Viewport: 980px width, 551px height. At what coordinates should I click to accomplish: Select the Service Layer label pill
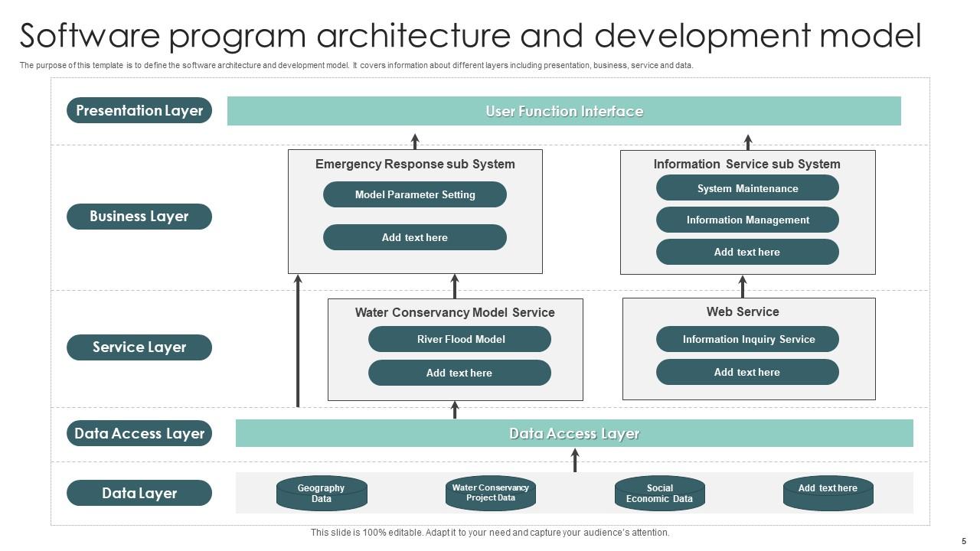pos(139,347)
